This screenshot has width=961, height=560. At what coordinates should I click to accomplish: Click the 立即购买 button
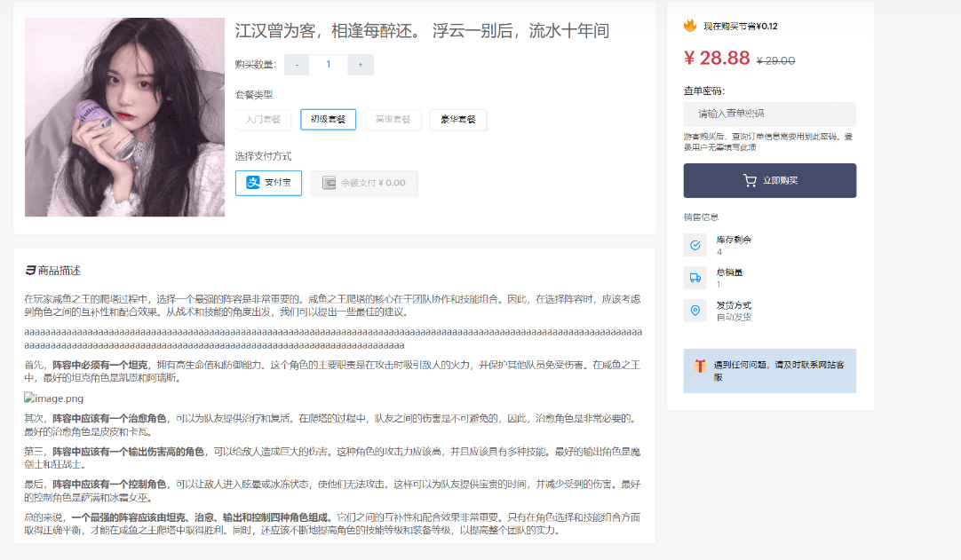tap(770, 181)
